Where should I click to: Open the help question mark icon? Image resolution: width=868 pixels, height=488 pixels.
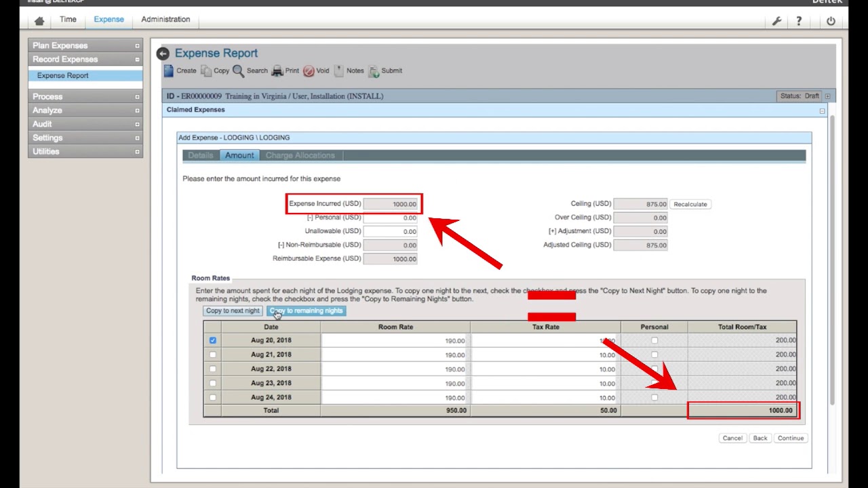click(799, 21)
